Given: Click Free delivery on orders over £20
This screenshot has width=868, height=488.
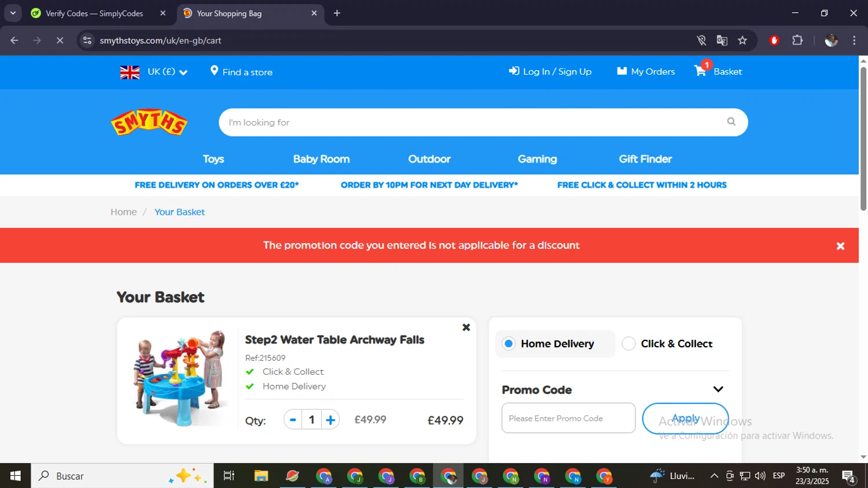Looking at the screenshot, I should pyautogui.click(x=216, y=185).
